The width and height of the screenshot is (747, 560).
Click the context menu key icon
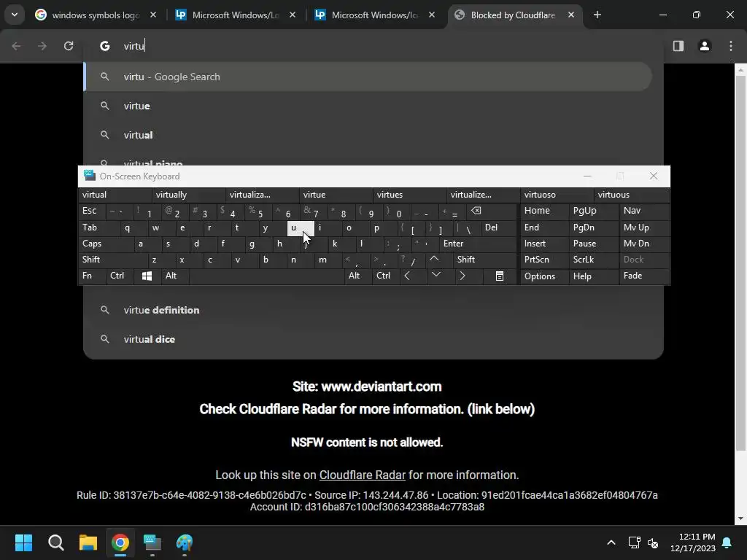point(499,276)
